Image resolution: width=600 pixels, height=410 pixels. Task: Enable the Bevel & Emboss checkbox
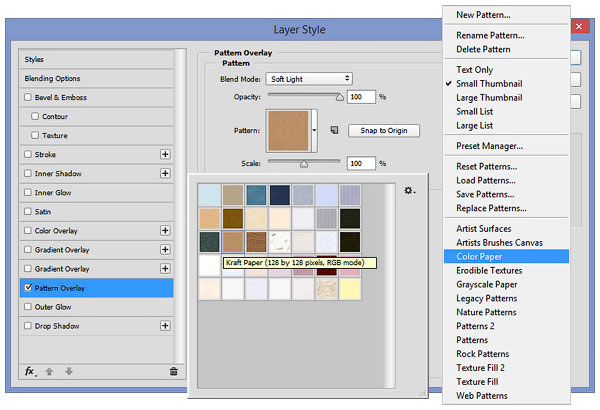point(29,98)
